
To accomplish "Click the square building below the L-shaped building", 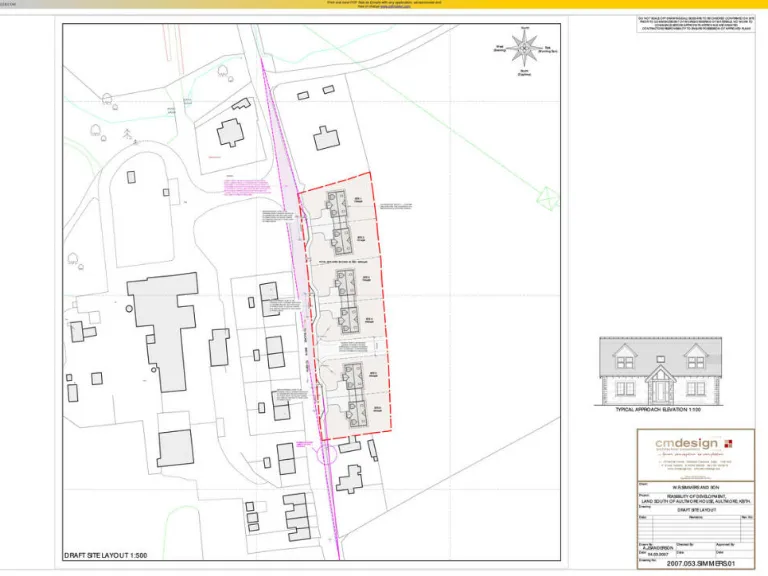I will [x=174, y=448].
